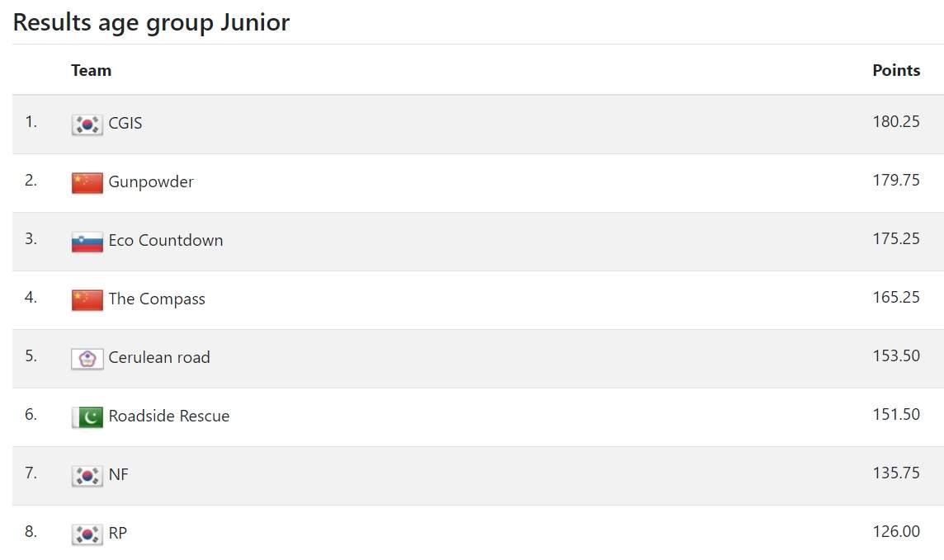Click the Slovenia flag beside Eco Countdown

tap(87, 242)
